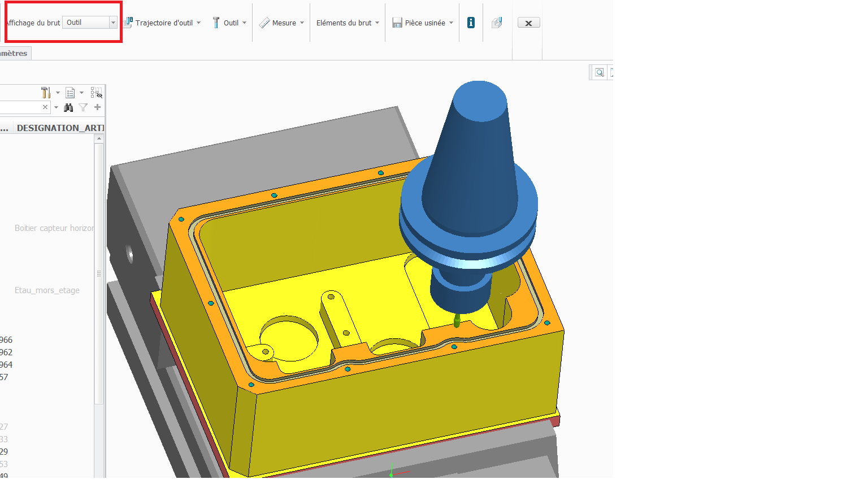The height and width of the screenshot is (488, 868).
Task: Click the binoculars find icon
Action: click(69, 107)
